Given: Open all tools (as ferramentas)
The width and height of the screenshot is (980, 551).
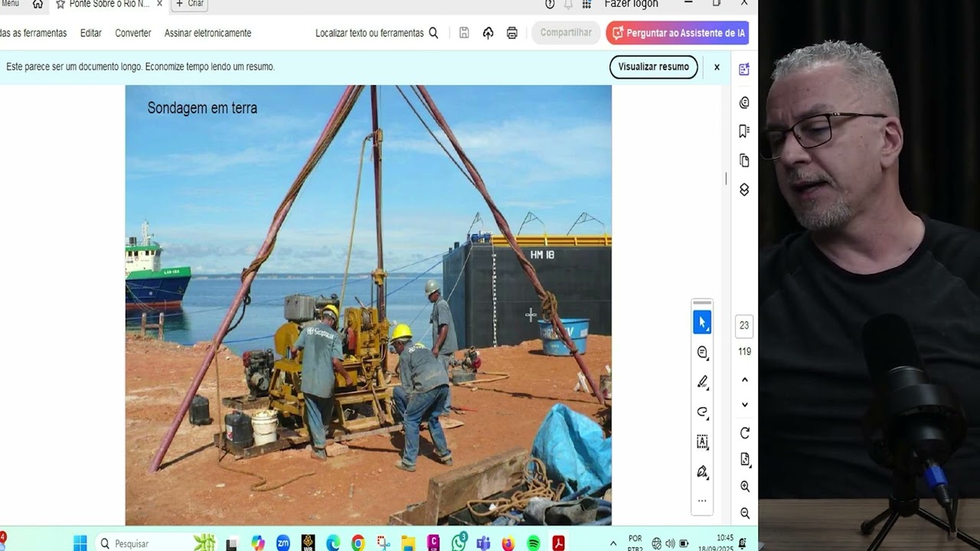Looking at the screenshot, I should 33,33.
